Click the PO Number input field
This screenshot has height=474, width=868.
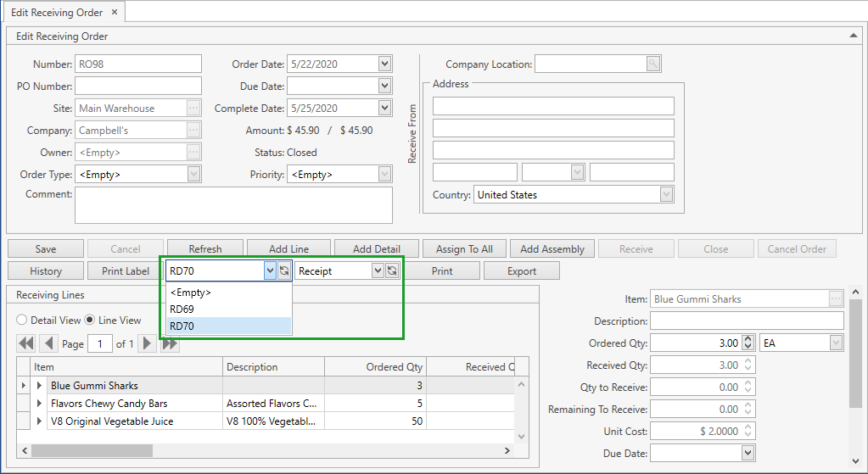(x=138, y=86)
